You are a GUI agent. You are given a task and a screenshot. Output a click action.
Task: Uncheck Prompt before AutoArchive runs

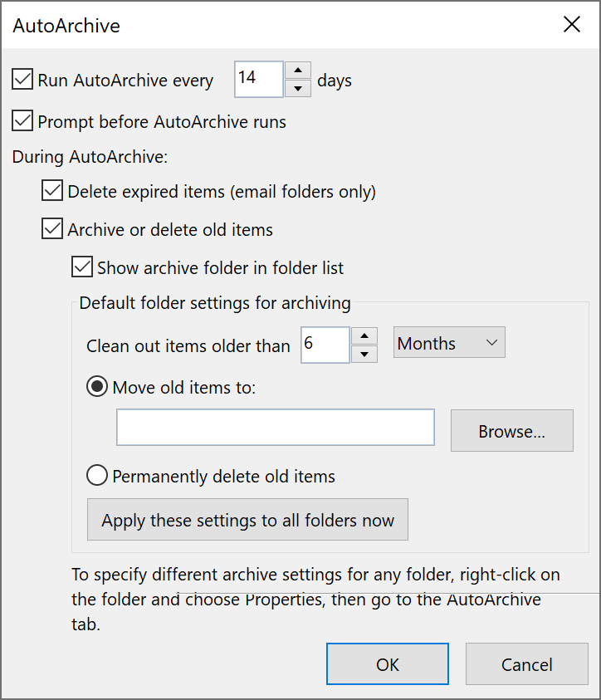tap(22, 121)
